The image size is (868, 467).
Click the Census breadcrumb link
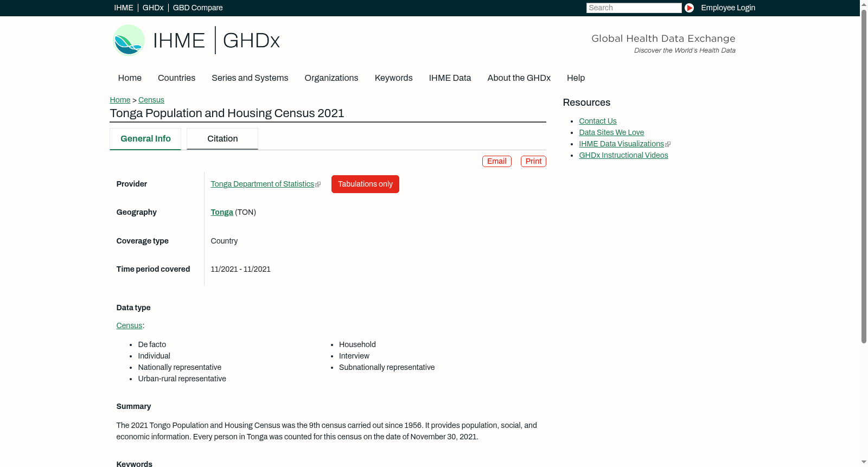pos(151,100)
